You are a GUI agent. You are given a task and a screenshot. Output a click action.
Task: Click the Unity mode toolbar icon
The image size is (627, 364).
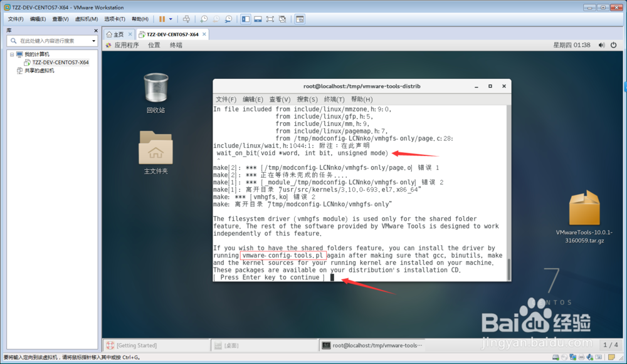coord(282,19)
